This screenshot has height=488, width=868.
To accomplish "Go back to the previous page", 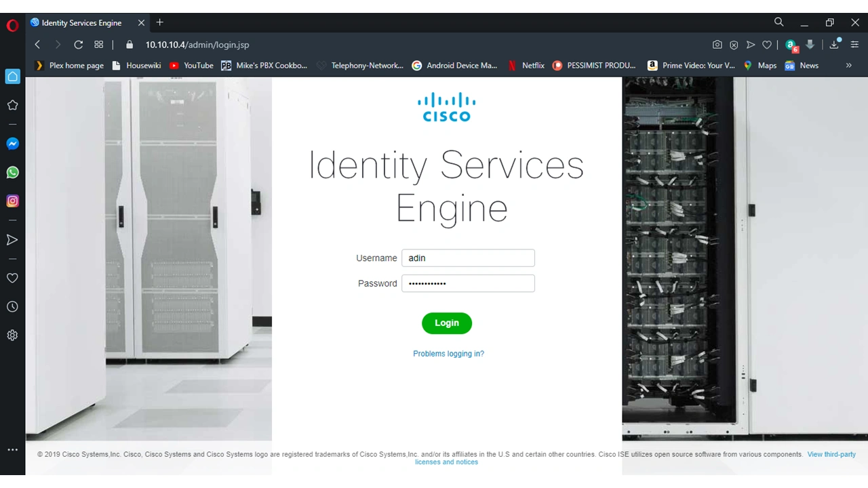I will 37,45.
